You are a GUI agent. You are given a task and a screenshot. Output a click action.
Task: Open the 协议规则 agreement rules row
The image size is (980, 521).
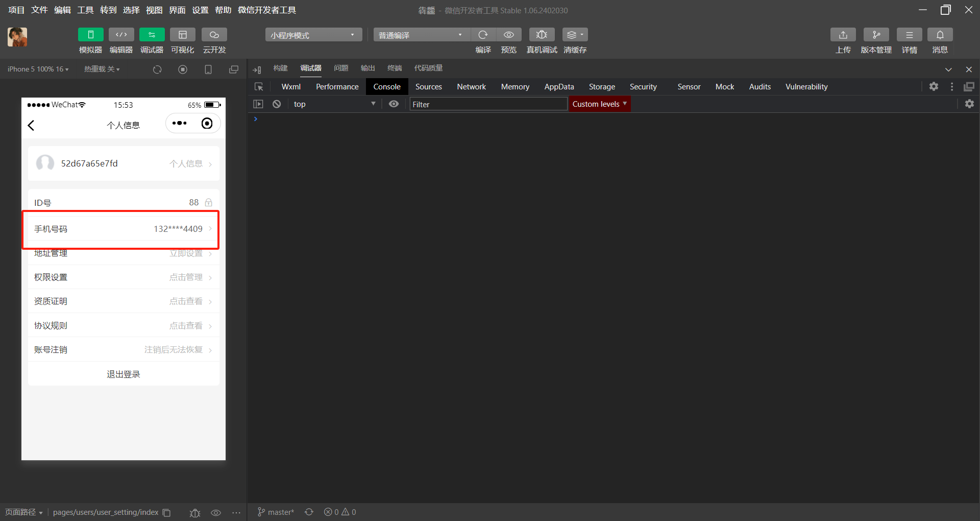(x=124, y=325)
